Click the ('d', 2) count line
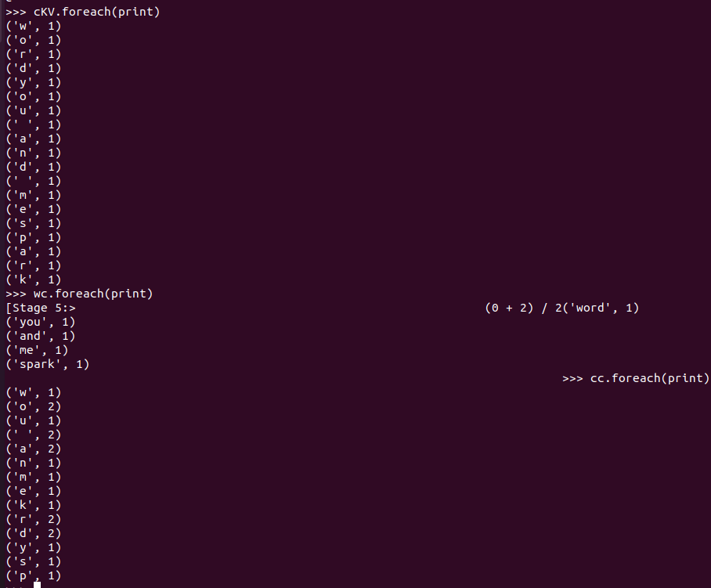The height and width of the screenshot is (588, 711). [x=33, y=533]
